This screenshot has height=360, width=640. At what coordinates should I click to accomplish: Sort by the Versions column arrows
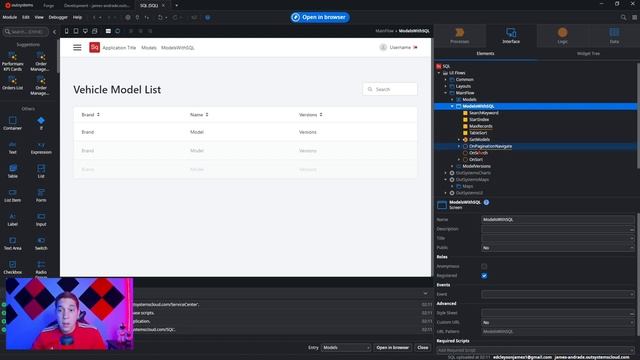(321, 115)
